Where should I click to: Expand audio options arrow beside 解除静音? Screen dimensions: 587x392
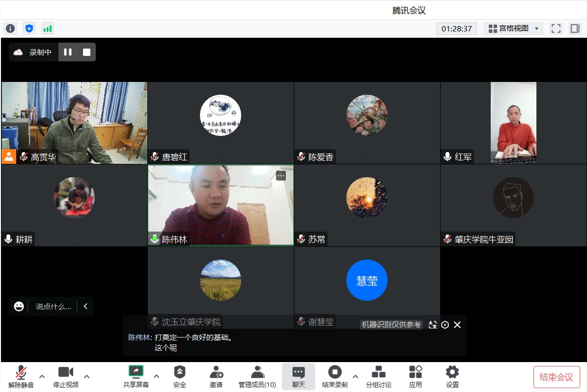[42, 376]
